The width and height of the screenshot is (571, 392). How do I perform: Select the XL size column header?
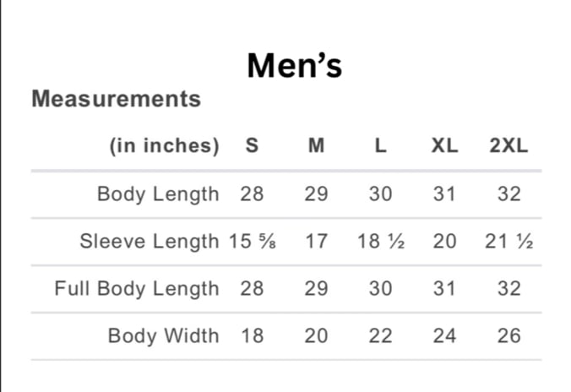pyautogui.click(x=444, y=145)
